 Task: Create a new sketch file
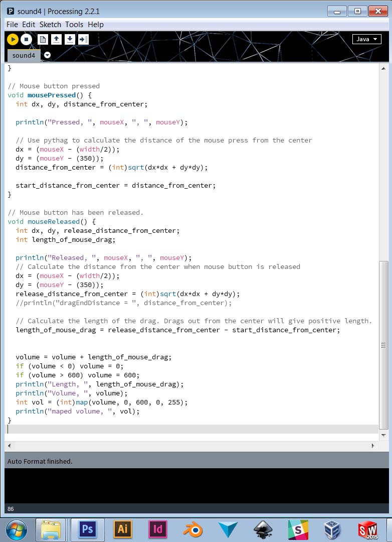43,40
